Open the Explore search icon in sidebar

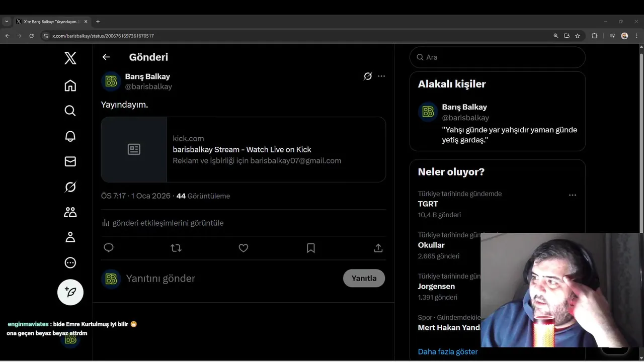(70, 111)
